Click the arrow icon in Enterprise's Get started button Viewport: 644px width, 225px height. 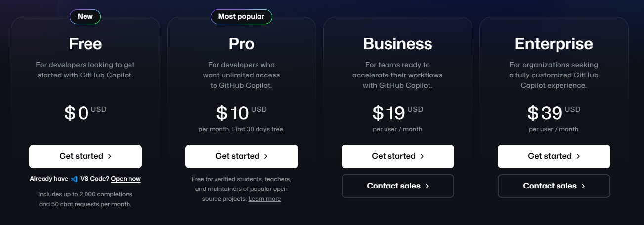[x=578, y=156]
